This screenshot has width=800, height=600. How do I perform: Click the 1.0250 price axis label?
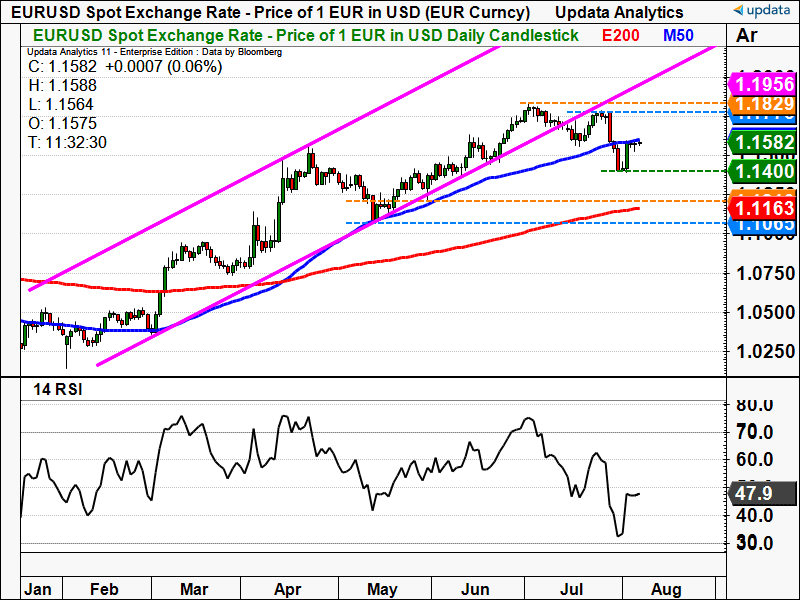(766, 351)
